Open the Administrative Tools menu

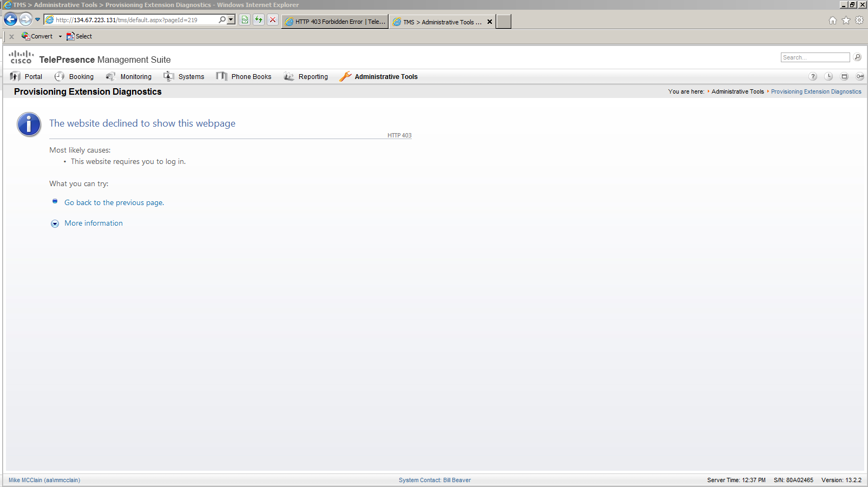tap(378, 76)
